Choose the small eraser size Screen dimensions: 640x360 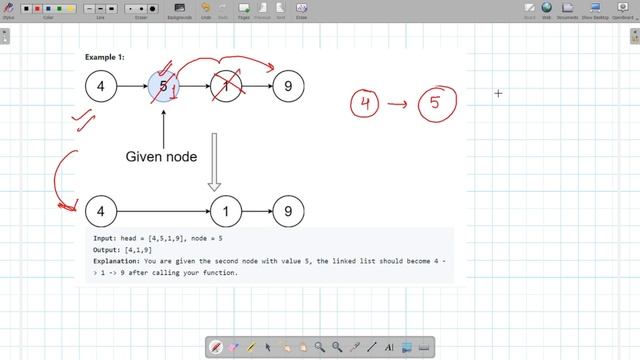point(130,9)
